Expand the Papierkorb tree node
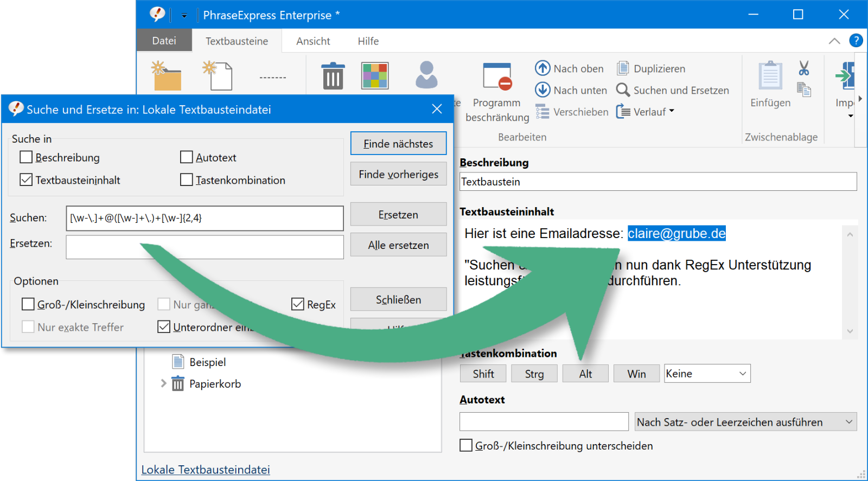This screenshot has height=481, width=868. (163, 383)
